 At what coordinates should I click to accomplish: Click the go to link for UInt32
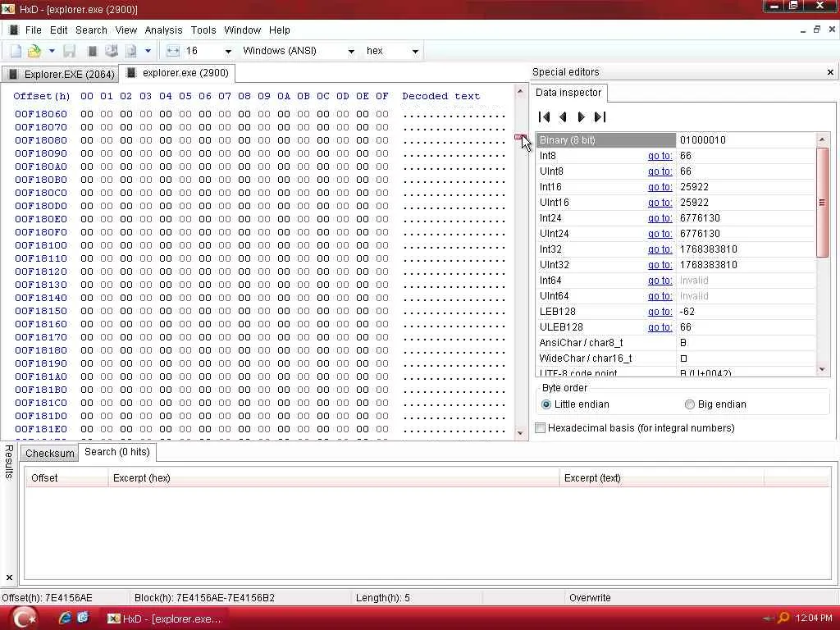coord(660,265)
